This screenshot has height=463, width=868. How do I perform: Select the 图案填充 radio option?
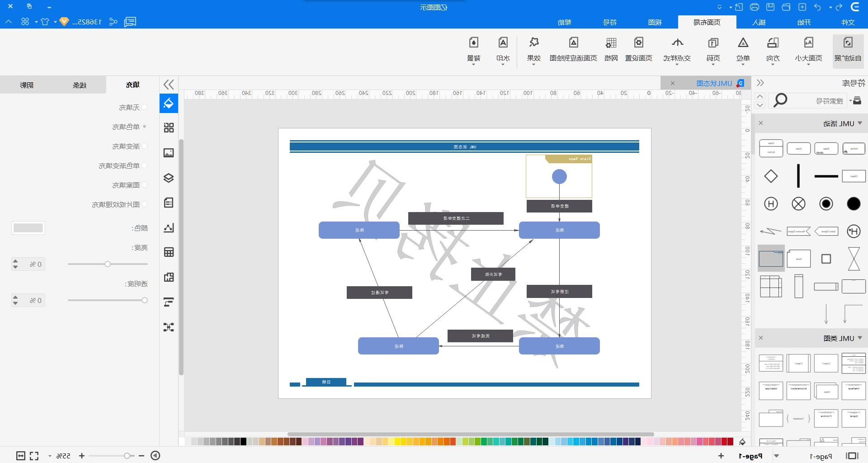pyautogui.click(x=145, y=185)
